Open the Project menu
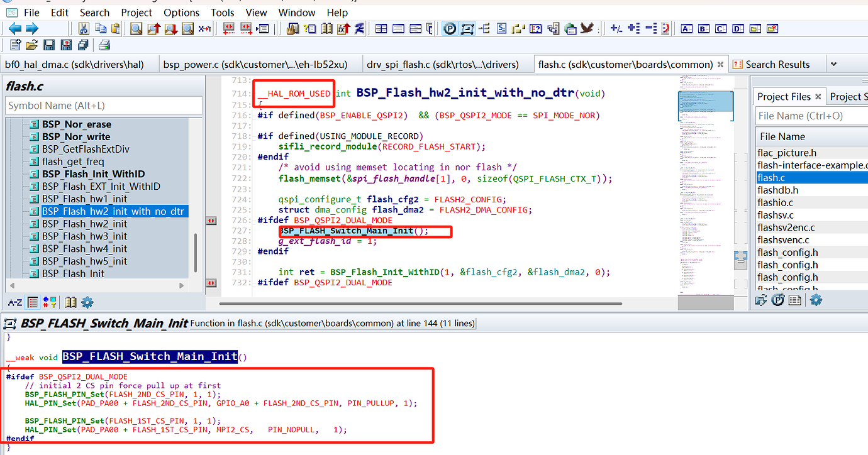The image size is (868, 455). point(136,13)
